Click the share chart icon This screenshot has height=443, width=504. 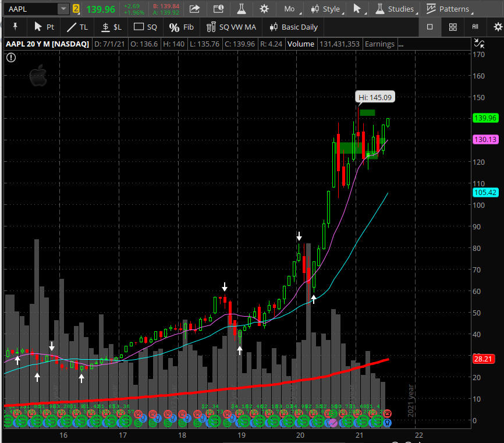pos(196,9)
